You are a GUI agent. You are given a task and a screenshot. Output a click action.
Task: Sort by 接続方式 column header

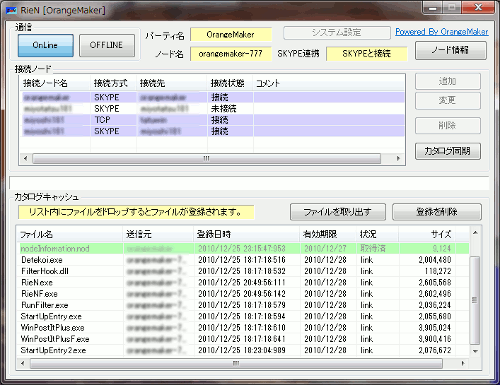(113, 83)
